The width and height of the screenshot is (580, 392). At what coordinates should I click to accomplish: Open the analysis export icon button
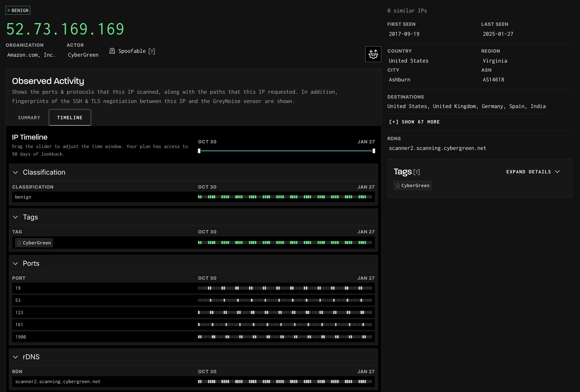point(373,54)
